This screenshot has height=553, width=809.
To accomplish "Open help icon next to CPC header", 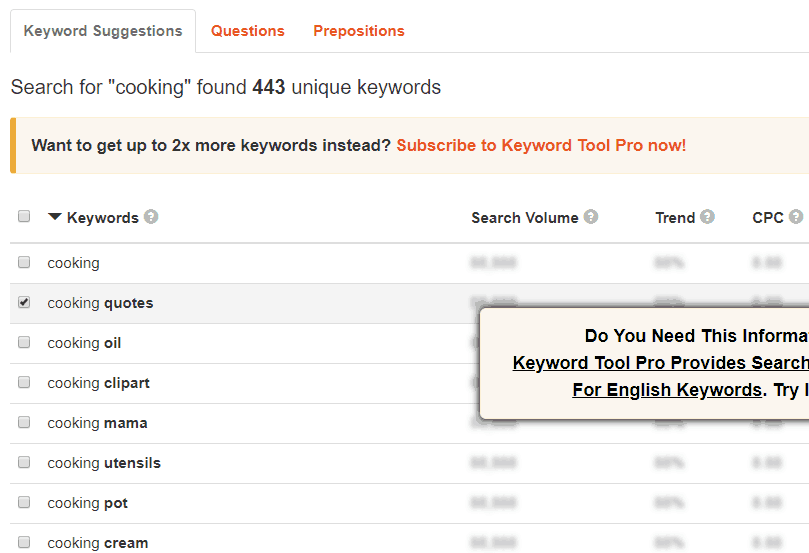I will coord(796,217).
